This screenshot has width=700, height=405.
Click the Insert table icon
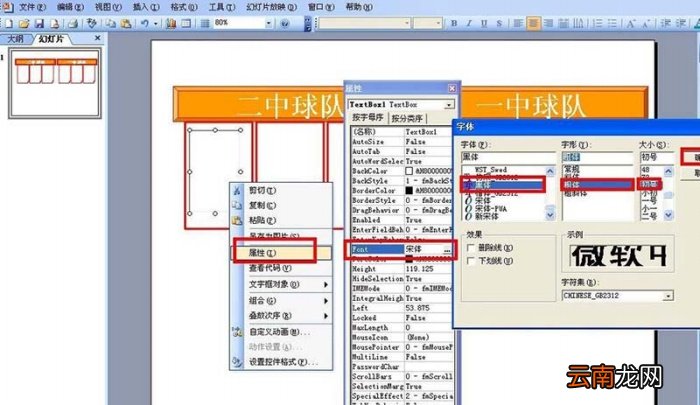(x=186, y=23)
